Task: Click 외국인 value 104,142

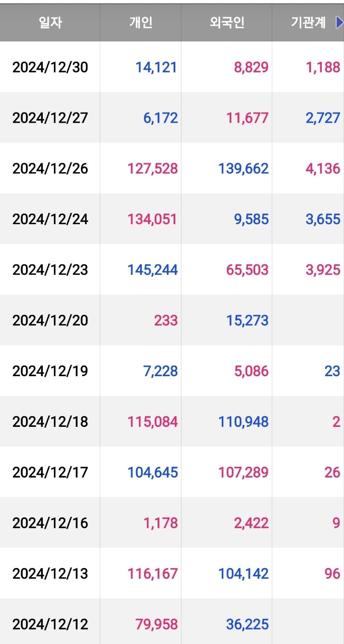Action: click(x=243, y=573)
